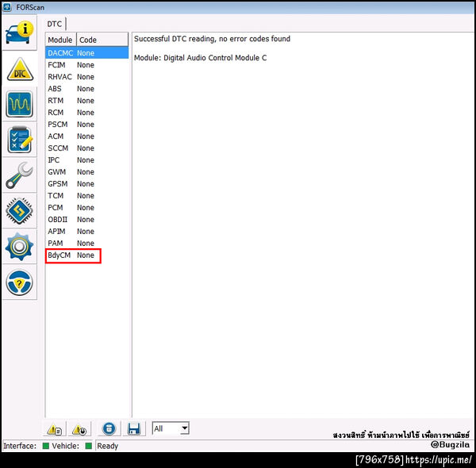Select the GPSM module row
Screen dimensions: 476x468
pos(86,184)
